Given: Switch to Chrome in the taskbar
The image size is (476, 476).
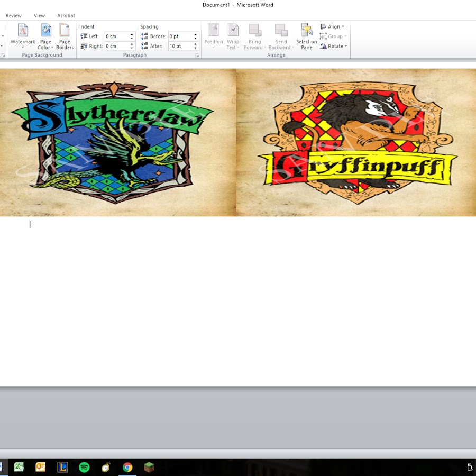Looking at the screenshot, I should tap(127, 467).
